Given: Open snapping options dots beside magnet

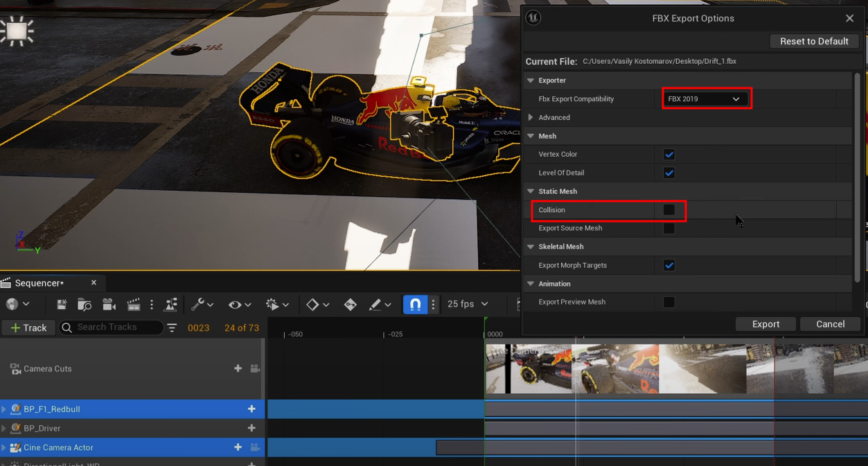Looking at the screenshot, I should coord(434,304).
